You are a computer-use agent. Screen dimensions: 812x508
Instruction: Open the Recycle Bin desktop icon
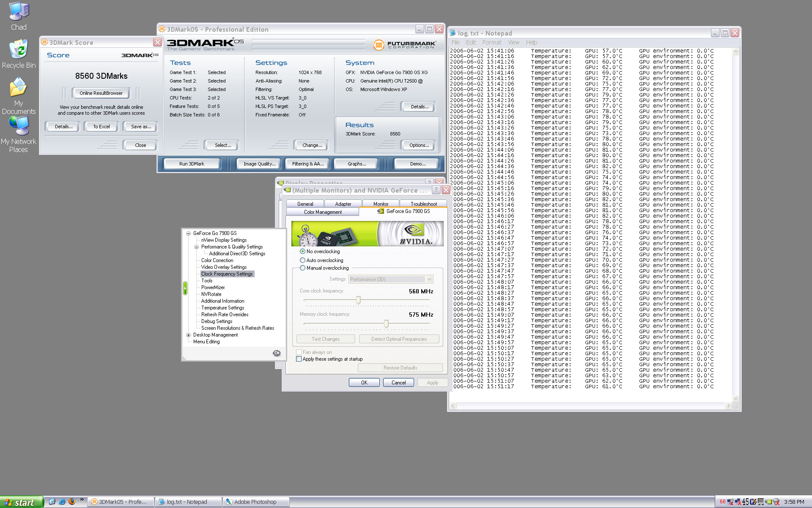[x=19, y=54]
